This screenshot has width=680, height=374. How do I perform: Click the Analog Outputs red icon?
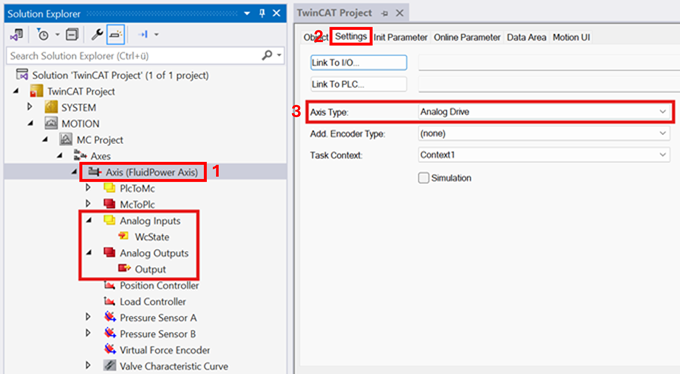[x=110, y=253]
